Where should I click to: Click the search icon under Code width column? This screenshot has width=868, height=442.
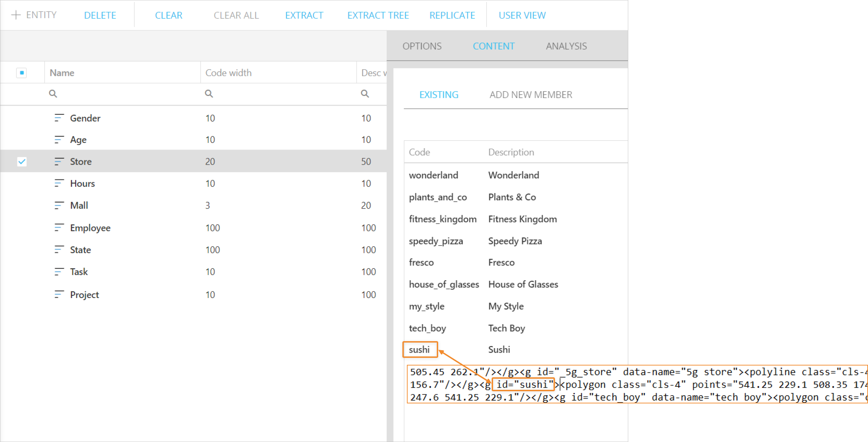[209, 94]
